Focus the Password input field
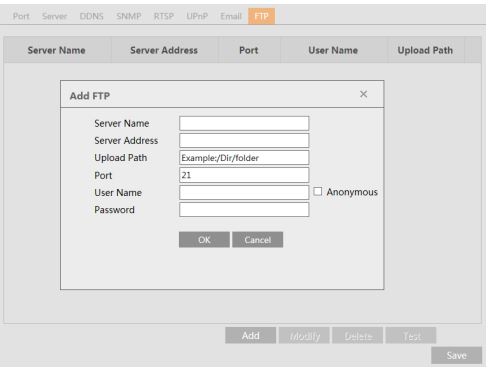Viewport: 497px width, 371px height. coord(244,210)
